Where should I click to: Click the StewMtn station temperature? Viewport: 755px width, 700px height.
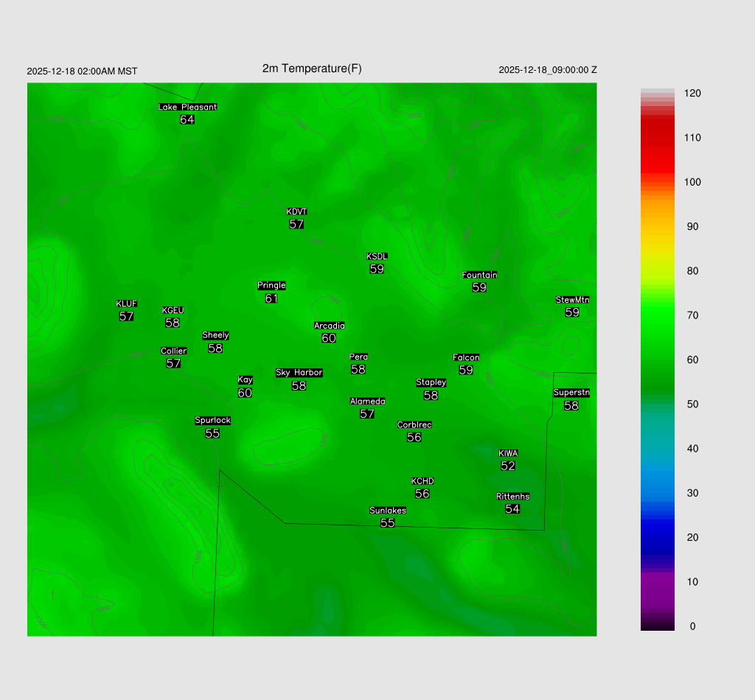tap(572, 312)
